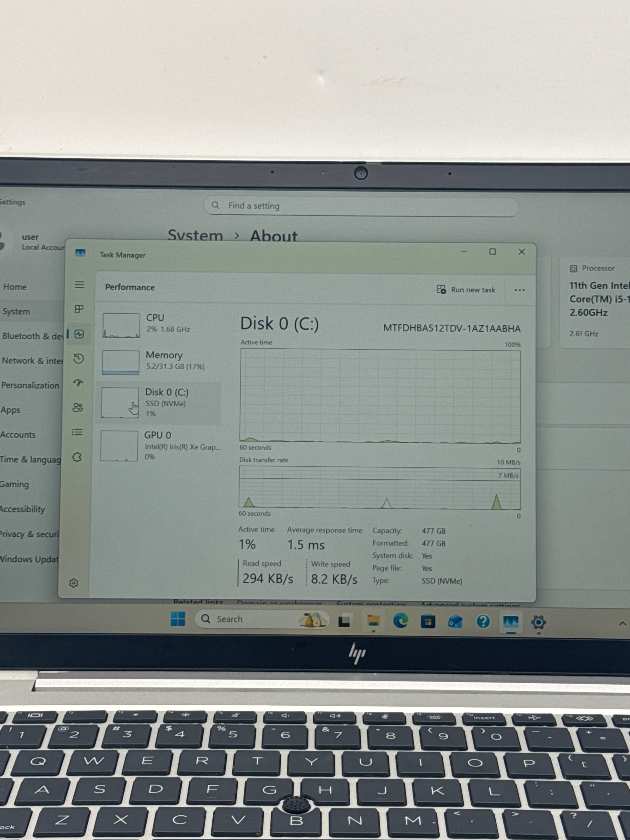The width and height of the screenshot is (630, 840).
Task: Click the Run new task button
Action: tap(466, 290)
